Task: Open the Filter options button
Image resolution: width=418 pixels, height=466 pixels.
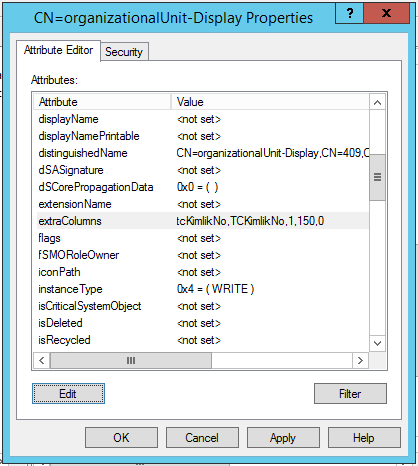Action: pyautogui.click(x=350, y=394)
